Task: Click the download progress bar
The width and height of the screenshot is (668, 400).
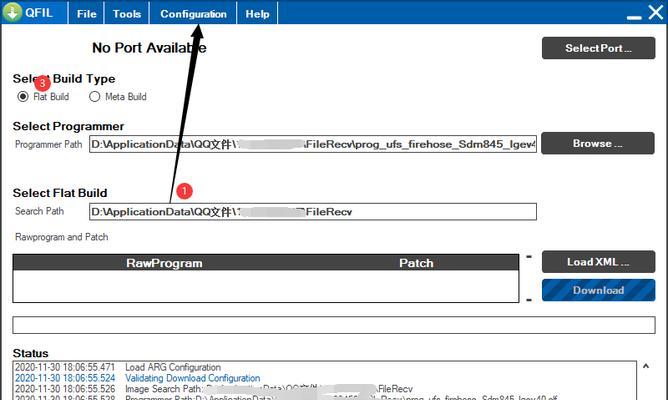Action: (x=334, y=325)
